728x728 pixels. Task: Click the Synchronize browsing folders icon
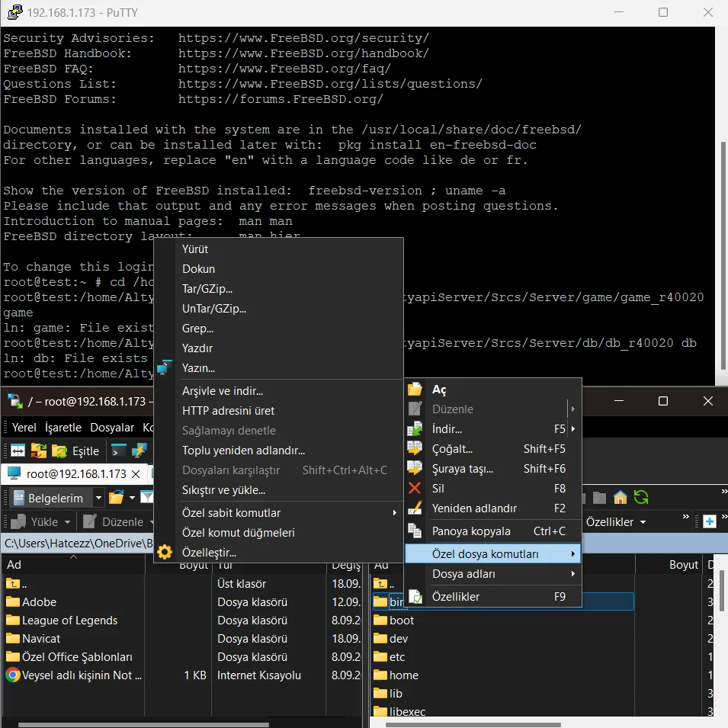pos(39,451)
